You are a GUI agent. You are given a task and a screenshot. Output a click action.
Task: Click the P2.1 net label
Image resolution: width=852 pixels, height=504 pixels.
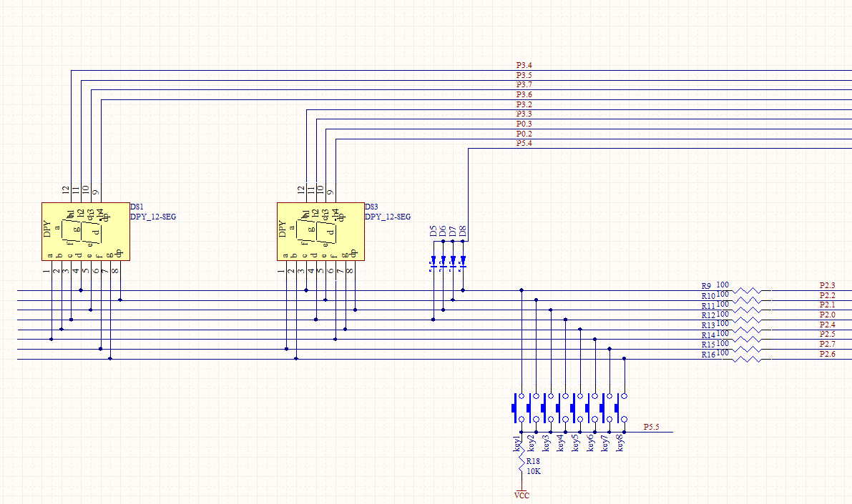click(828, 305)
